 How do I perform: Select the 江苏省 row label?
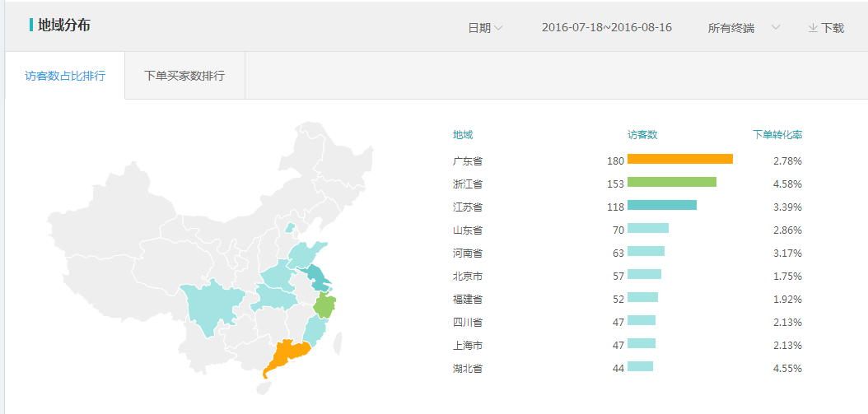click(467, 207)
